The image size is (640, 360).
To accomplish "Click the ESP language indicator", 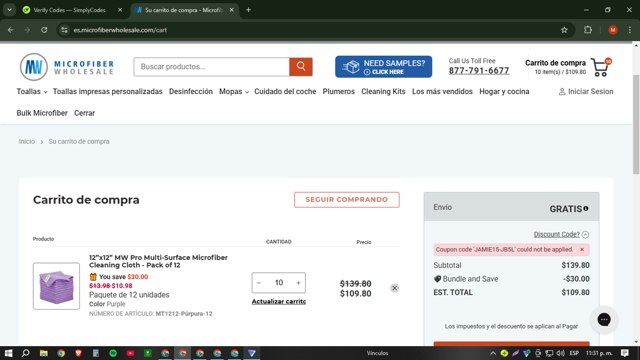I will coord(574,353).
